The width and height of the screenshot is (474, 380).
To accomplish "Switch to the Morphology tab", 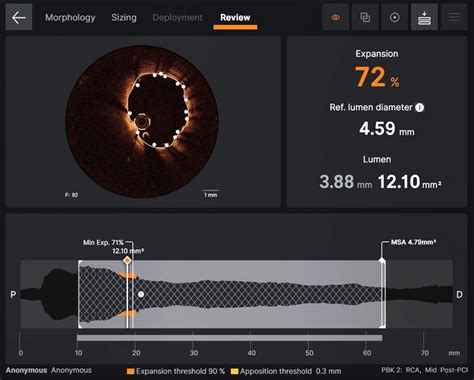I will 70,17.
